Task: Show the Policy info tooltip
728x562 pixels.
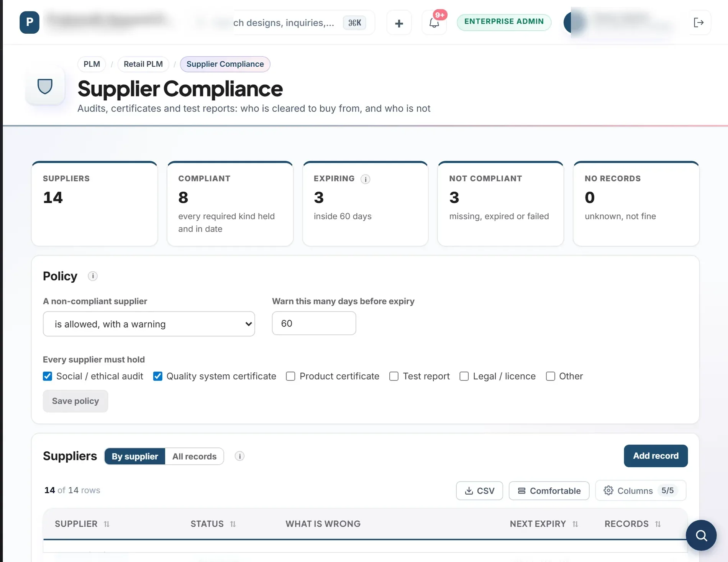Action: click(92, 276)
